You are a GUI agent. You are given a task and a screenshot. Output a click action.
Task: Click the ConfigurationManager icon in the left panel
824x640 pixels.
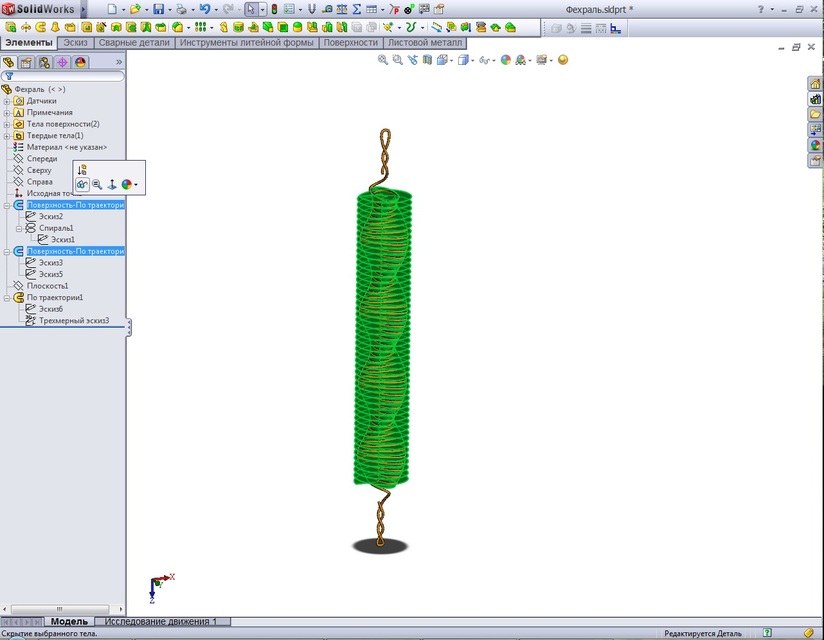[x=46, y=62]
